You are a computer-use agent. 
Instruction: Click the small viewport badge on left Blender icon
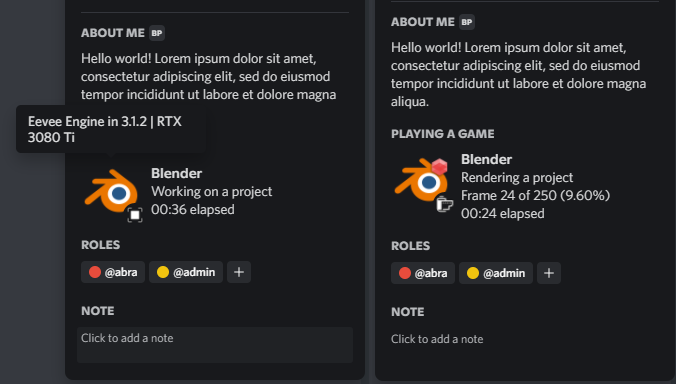click(x=135, y=215)
